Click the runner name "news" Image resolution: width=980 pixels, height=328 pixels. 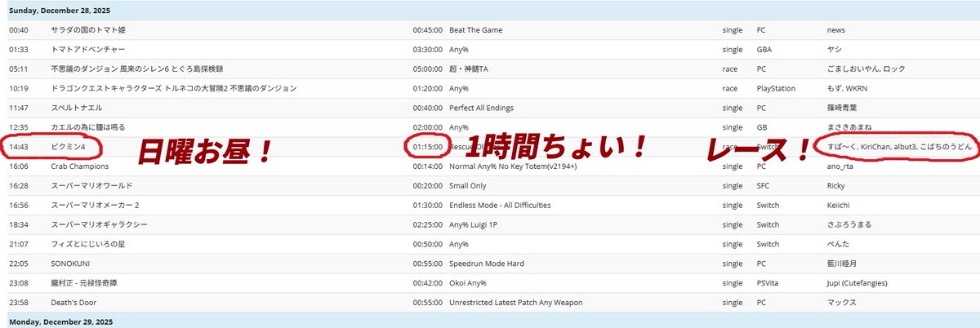click(835, 30)
